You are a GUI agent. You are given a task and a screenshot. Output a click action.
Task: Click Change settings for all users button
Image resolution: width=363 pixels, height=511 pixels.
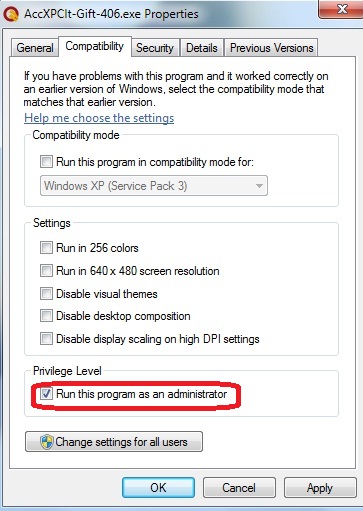[114, 442]
